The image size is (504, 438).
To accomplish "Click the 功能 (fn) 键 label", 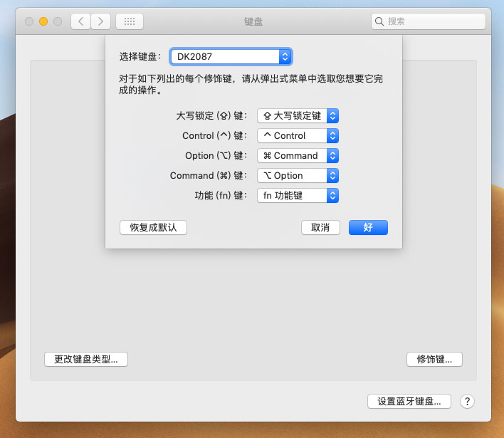I will coord(221,196).
